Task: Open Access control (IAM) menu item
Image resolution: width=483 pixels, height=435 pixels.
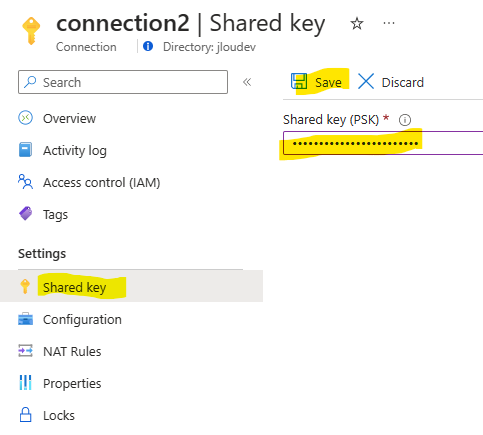Action: coord(101,183)
